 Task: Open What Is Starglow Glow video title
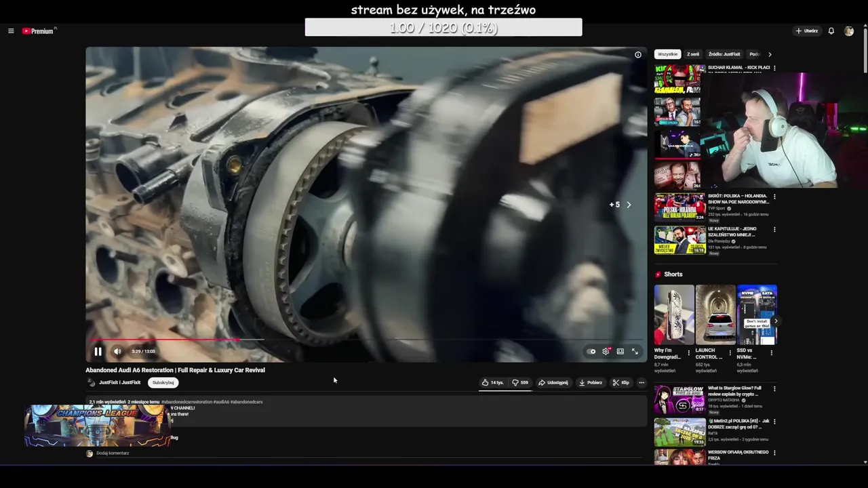[x=734, y=391]
